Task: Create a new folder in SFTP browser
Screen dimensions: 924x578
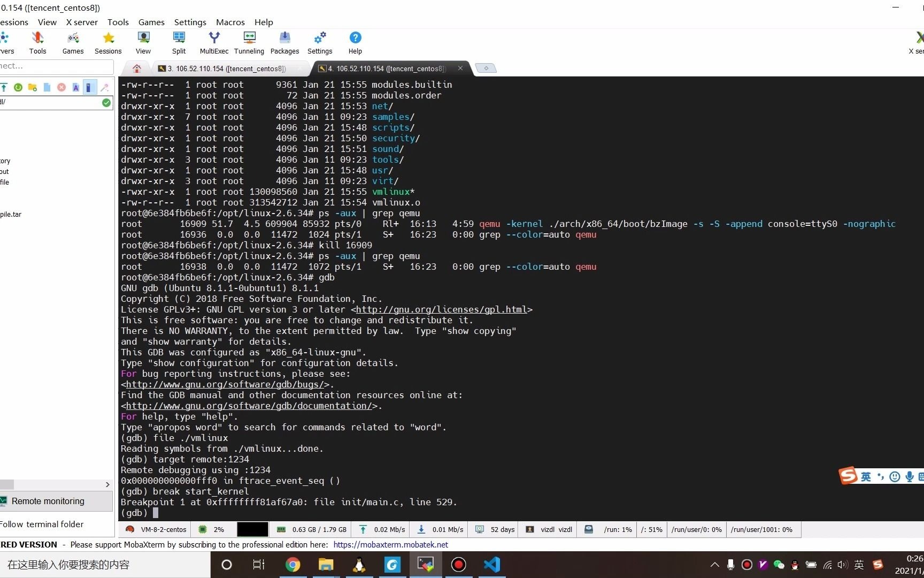Action: coord(32,87)
